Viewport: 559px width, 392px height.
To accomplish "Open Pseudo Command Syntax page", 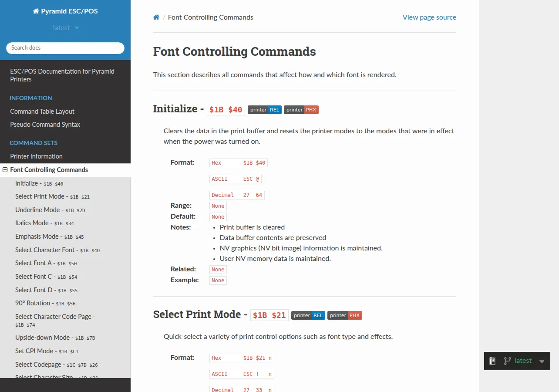I will [45, 125].
